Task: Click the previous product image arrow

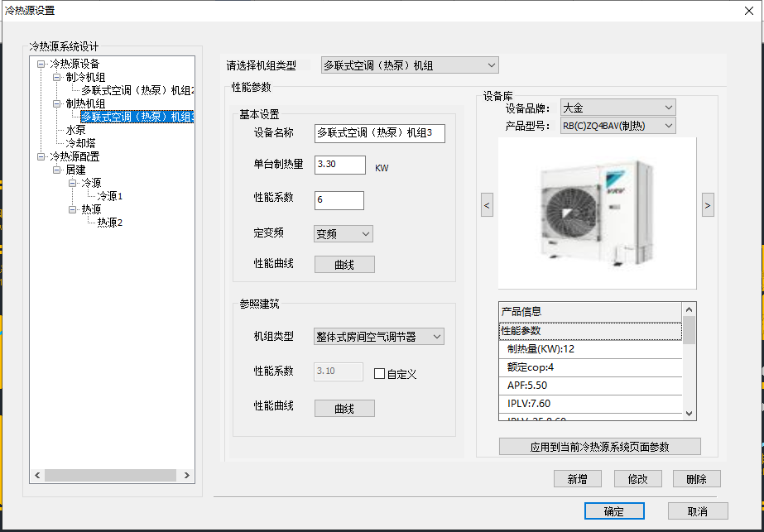Action: pyautogui.click(x=487, y=204)
